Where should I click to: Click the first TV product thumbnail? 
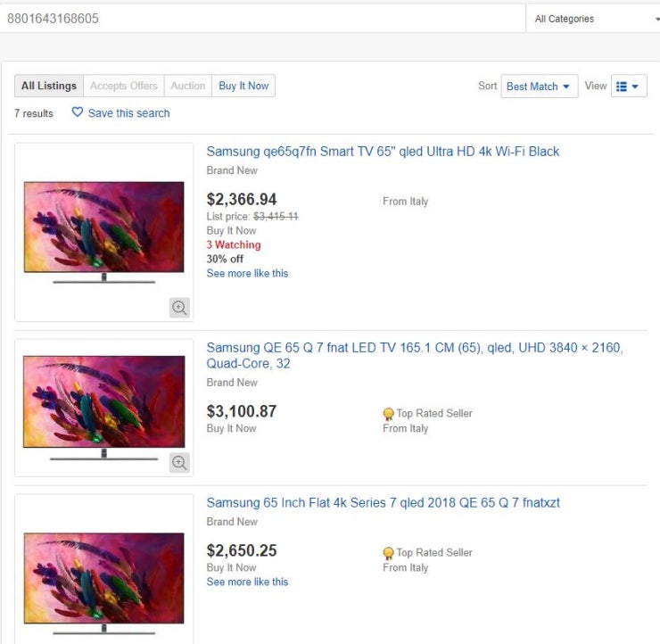(x=103, y=232)
